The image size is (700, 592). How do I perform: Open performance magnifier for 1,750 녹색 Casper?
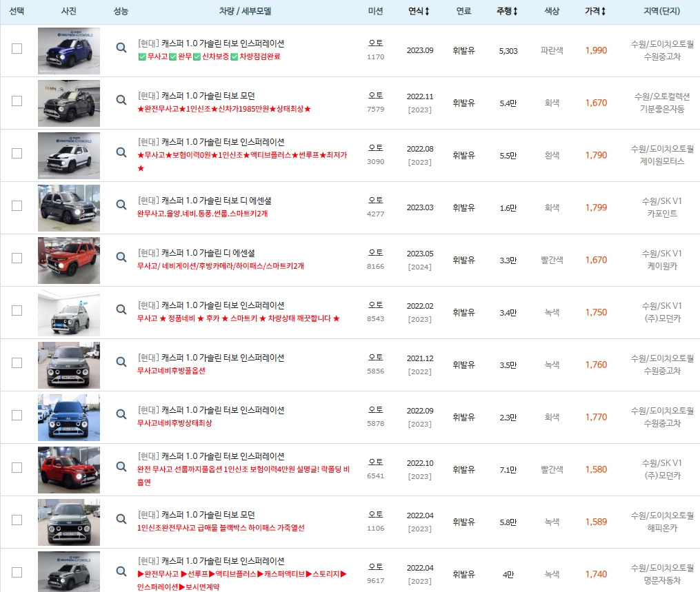point(121,309)
